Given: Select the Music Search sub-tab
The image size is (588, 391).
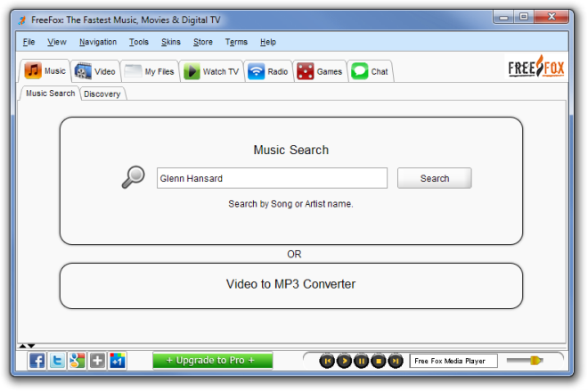Looking at the screenshot, I should 50,94.
